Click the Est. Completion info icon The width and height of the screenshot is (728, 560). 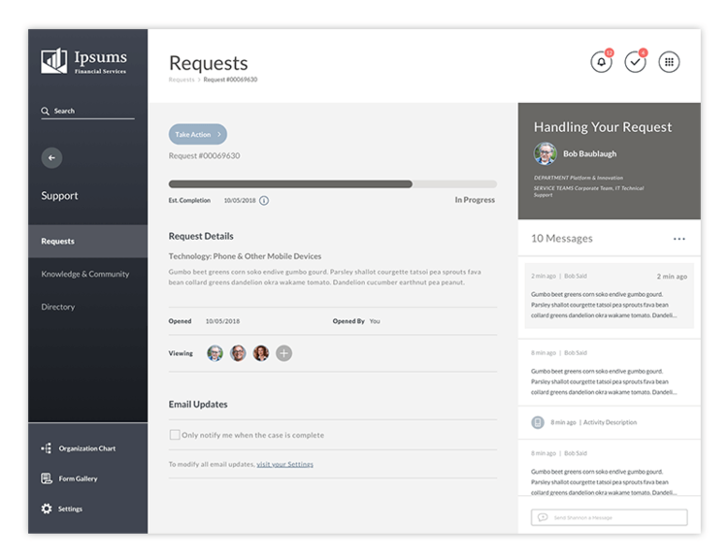[x=264, y=201]
